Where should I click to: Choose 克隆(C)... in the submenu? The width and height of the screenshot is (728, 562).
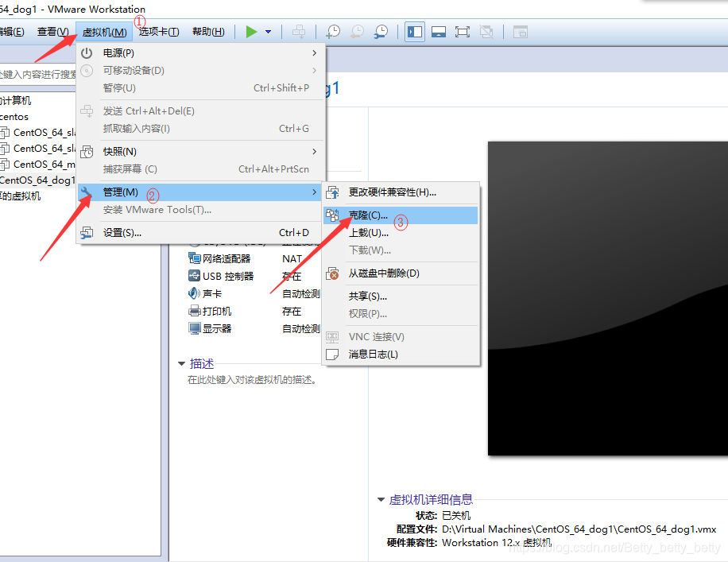(401, 215)
